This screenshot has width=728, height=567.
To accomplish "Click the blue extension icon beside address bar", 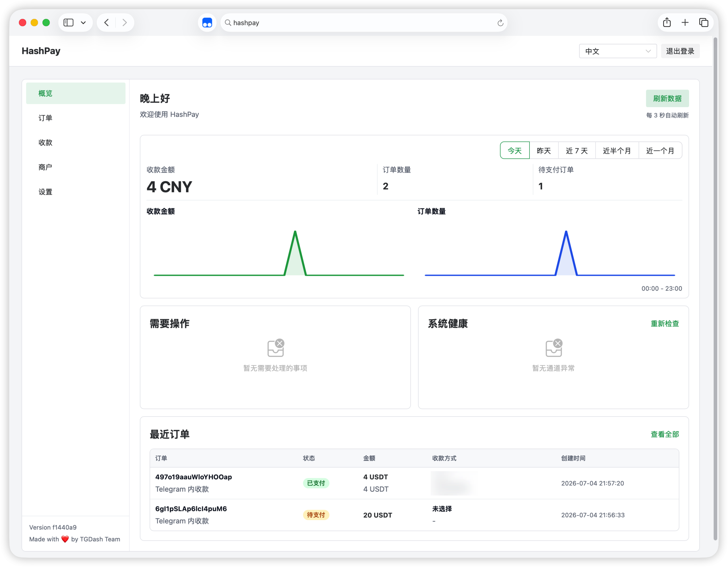I will coord(207,23).
